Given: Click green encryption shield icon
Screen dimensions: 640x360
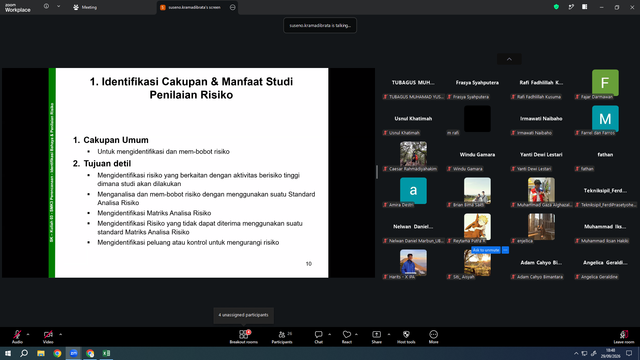Looking at the screenshot, I should tap(556, 7).
